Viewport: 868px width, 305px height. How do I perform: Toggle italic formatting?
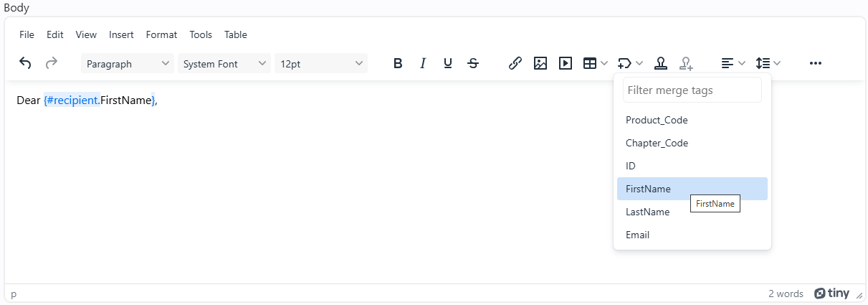click(x=423, y=63)
